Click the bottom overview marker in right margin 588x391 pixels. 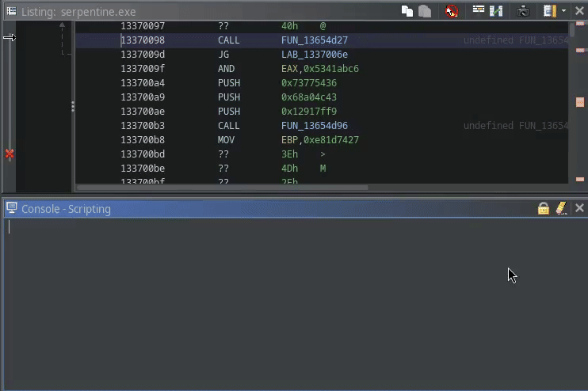click(x=580, y=180)
